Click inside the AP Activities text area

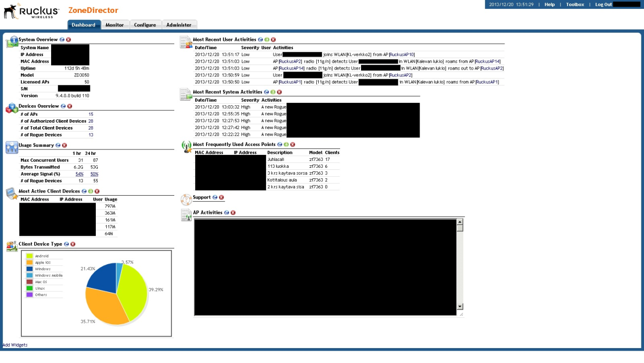coord(325,267)
